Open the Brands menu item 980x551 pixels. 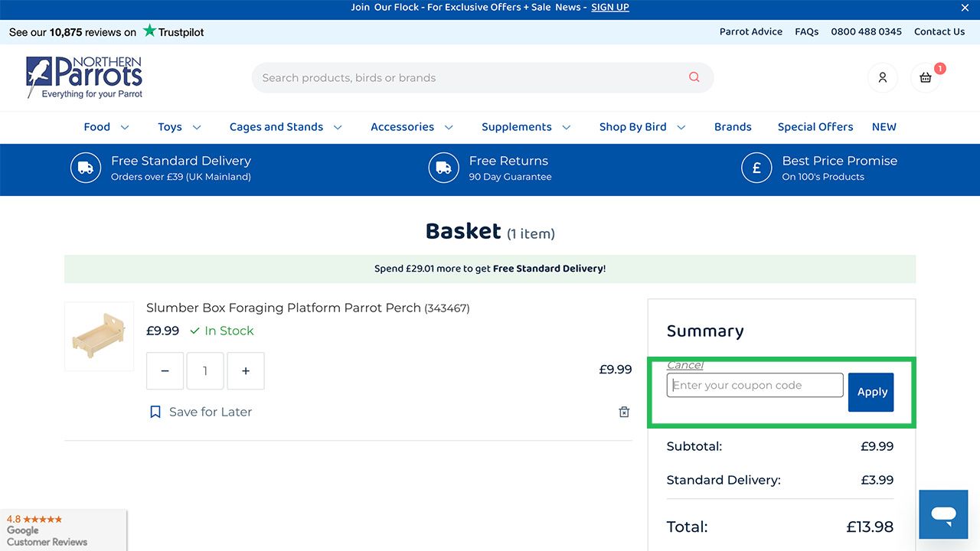[x=733, y=127]
